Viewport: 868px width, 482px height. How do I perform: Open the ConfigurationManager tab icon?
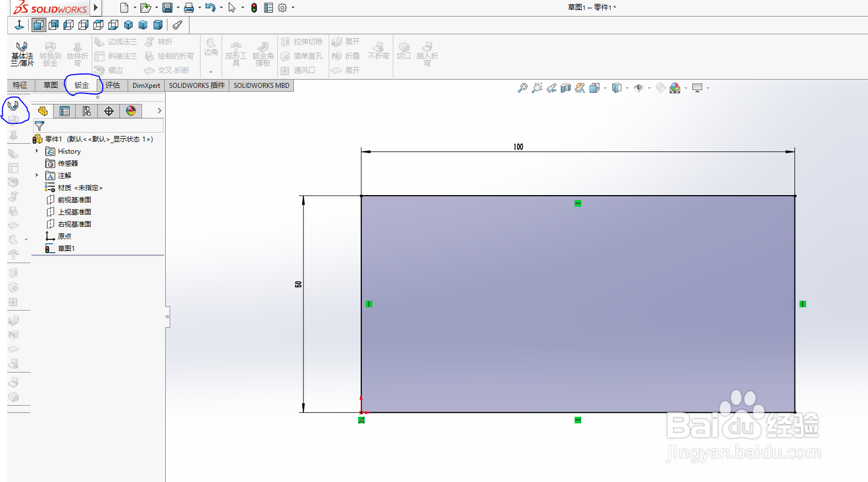coord(87,111)
